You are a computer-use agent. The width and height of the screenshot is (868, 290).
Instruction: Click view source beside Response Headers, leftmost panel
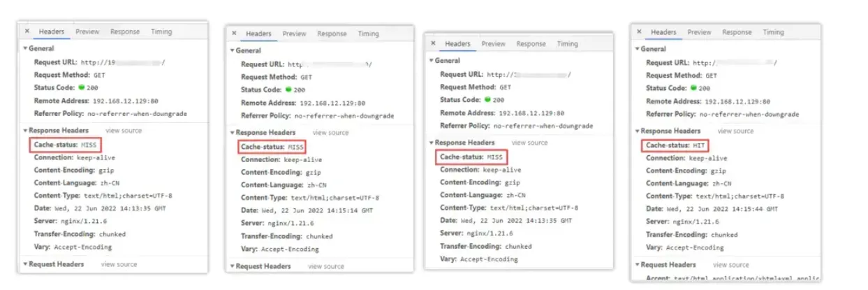click(x=123, y=131)
